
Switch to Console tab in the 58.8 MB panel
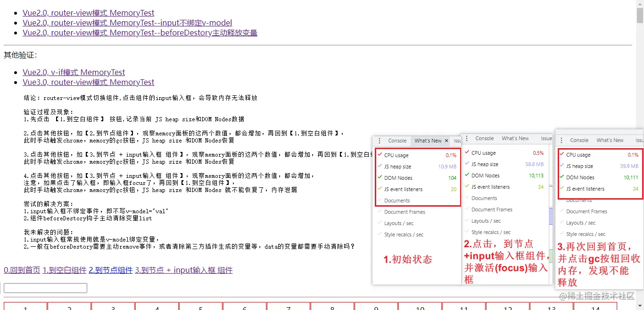click(485, 138)
